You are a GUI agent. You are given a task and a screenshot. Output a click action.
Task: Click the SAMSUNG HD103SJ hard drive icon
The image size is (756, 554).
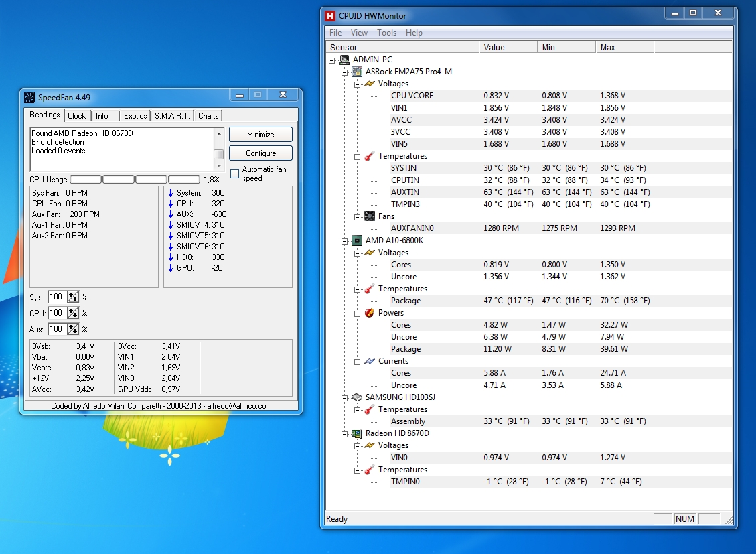click(x=357, y=397)
